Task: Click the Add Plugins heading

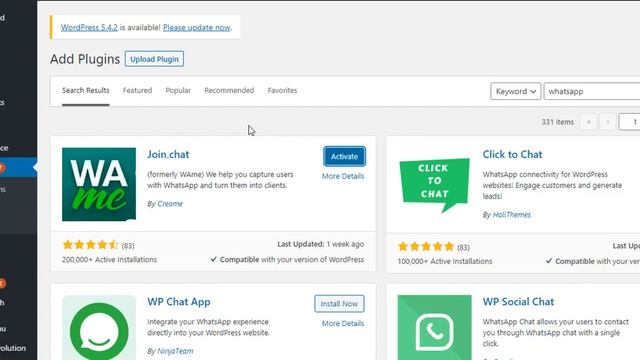Action: point(85,59)
